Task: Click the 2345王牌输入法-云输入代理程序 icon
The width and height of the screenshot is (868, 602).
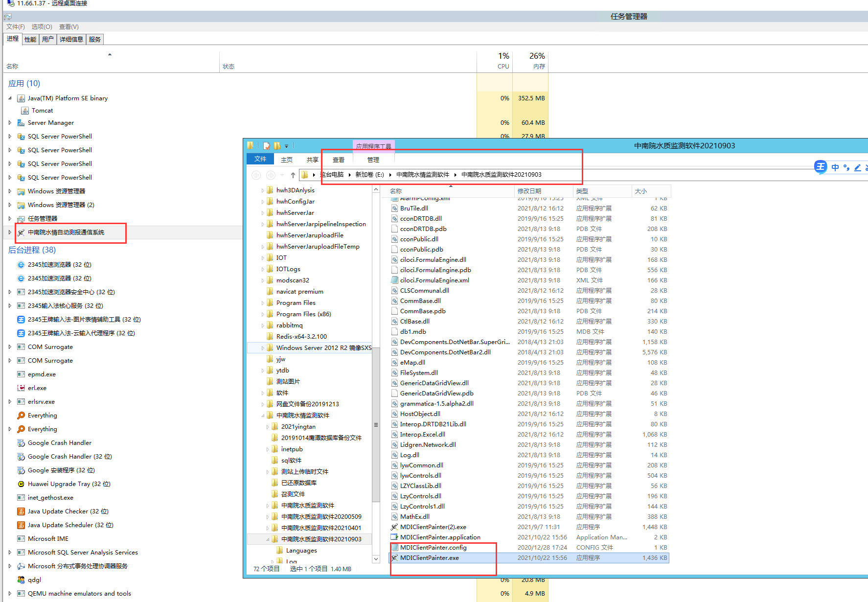Action: click(x=21, y=333)
